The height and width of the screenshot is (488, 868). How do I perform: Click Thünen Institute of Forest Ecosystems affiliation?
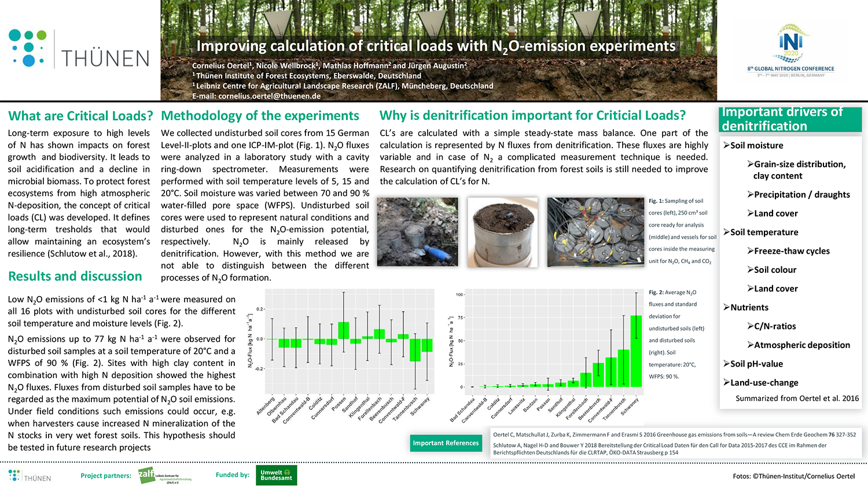(307, 76)
